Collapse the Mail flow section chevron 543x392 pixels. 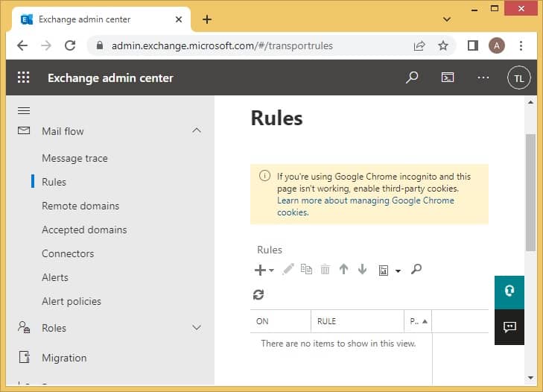[197, 130]
